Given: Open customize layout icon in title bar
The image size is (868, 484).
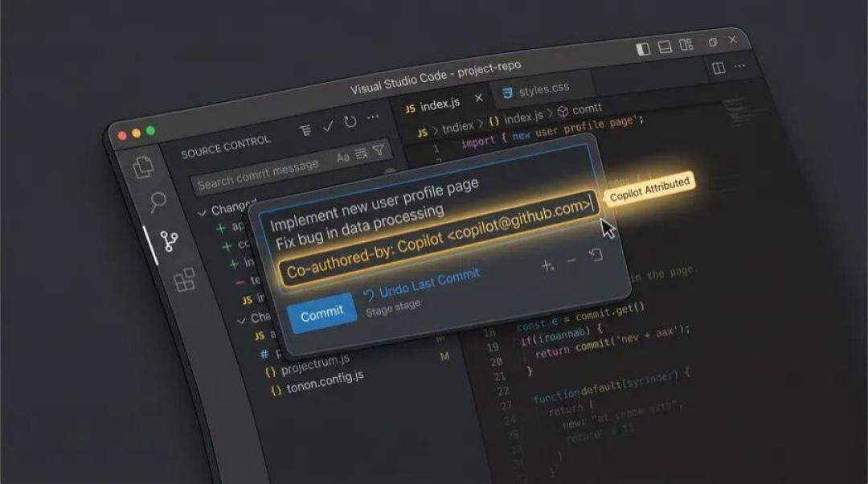Looking at the screenshot, I should [x=686, y=44].
